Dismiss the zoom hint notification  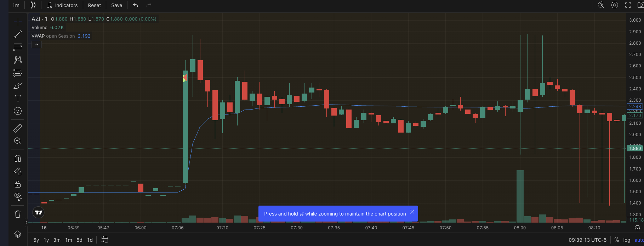click(x=412, y=212)
